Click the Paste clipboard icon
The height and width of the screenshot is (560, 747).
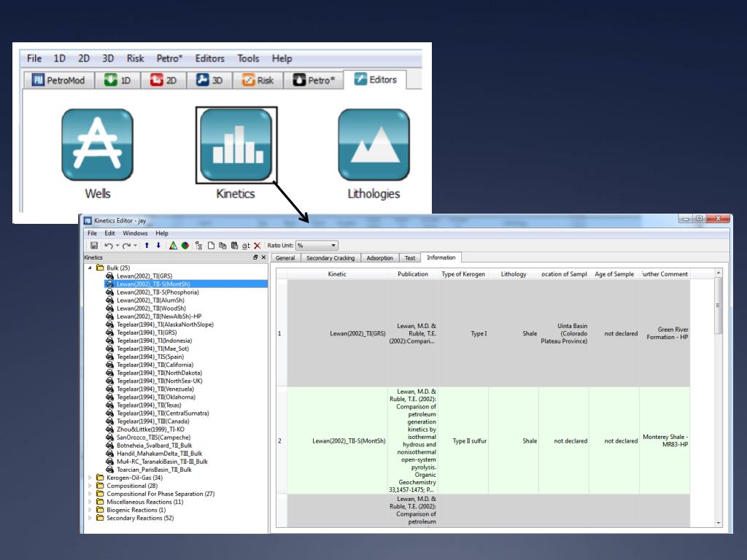click(234, 245)
